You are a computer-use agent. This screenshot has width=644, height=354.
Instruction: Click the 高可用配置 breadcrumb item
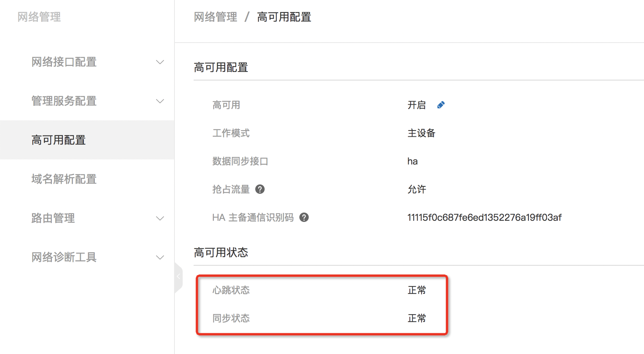pos(284,17)
